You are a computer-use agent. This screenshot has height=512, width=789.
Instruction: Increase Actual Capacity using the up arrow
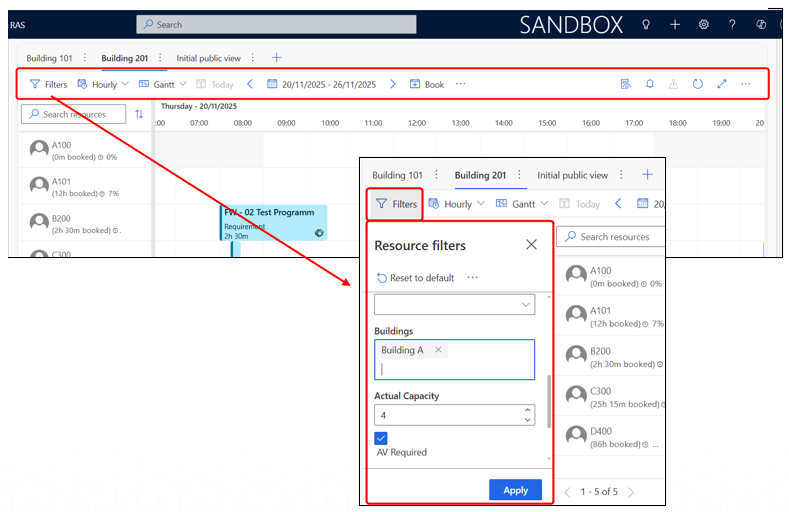click(527, 409)
